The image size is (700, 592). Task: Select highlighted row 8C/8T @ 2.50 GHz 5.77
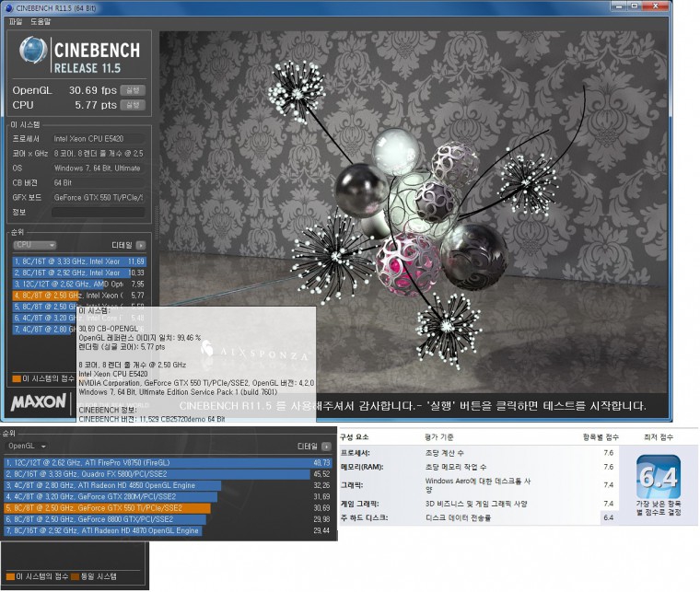(x=79, y=296)
